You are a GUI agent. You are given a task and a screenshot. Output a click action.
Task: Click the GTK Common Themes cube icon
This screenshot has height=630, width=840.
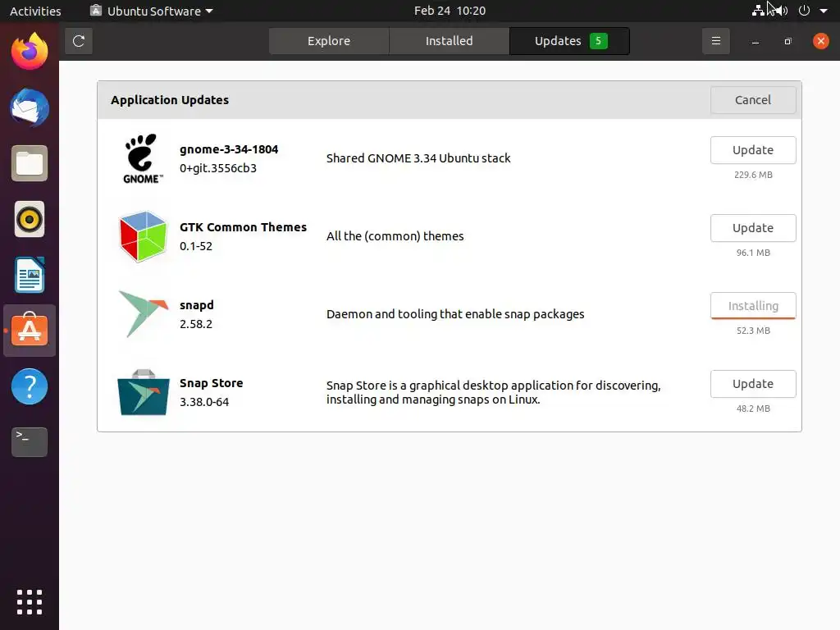(143, 236)
